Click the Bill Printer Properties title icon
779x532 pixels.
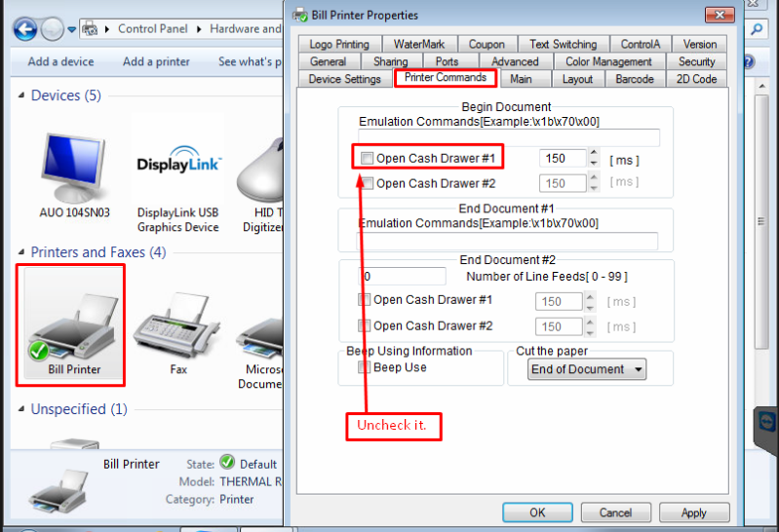(300, 16)
